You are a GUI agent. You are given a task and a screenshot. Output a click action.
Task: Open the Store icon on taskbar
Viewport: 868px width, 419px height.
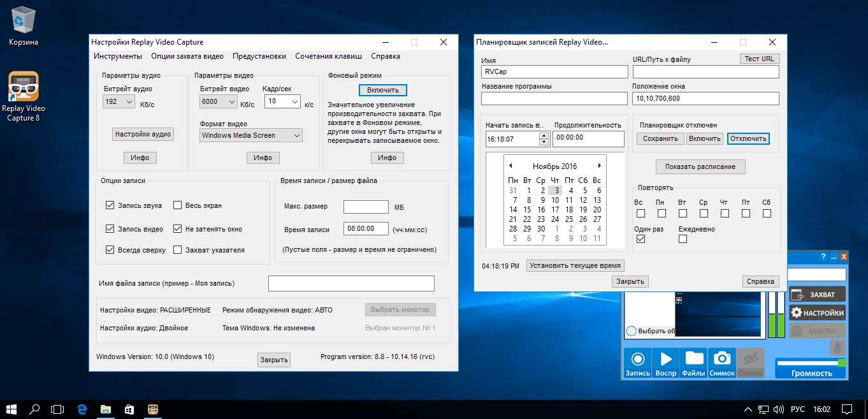[x=129, y=409]
